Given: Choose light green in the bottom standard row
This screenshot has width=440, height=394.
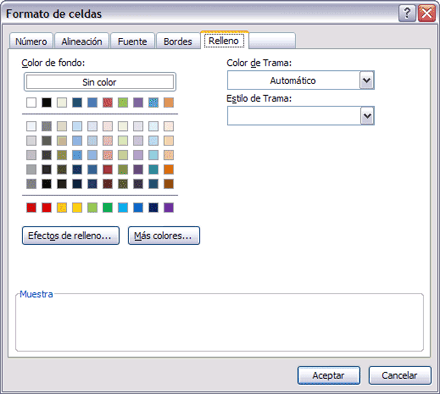Looking at the screenshot, I should [x=92, y=208].
